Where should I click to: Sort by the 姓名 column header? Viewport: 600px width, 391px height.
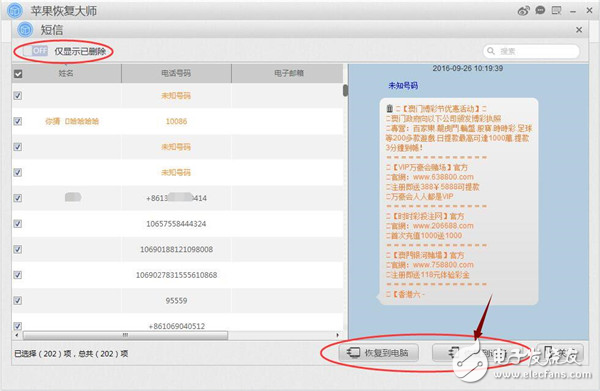click(66, 73)
